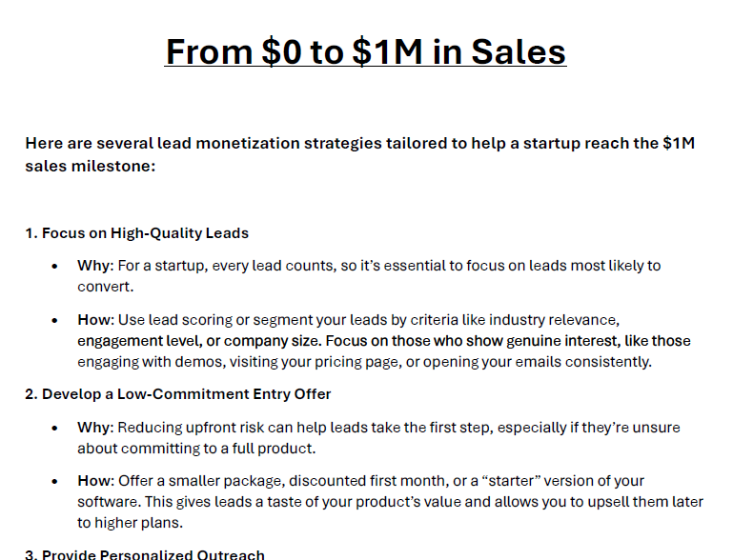Click the word "convert." in the first bullet

(x=105, y=286)
